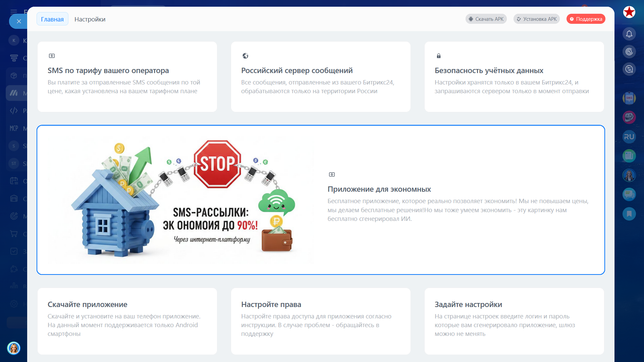Click the Установка APK button
Image resolution: width=644 pixels, height=362 pixels.
pyautogui.click(x=536, y=19)
